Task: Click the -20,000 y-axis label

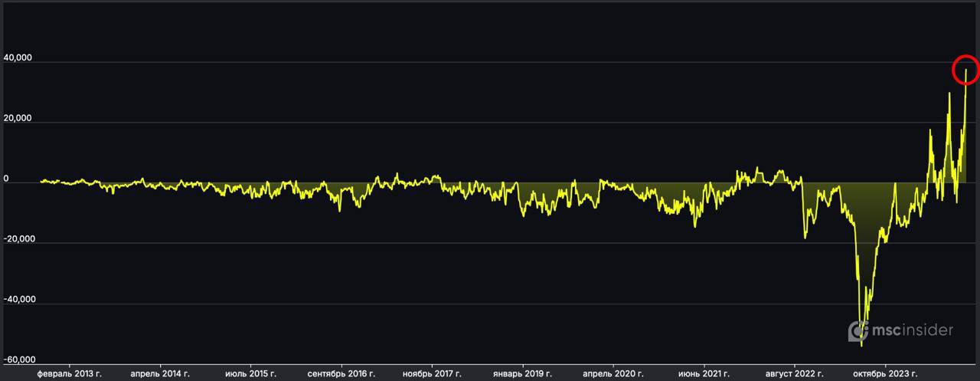Action: point(19,238)
